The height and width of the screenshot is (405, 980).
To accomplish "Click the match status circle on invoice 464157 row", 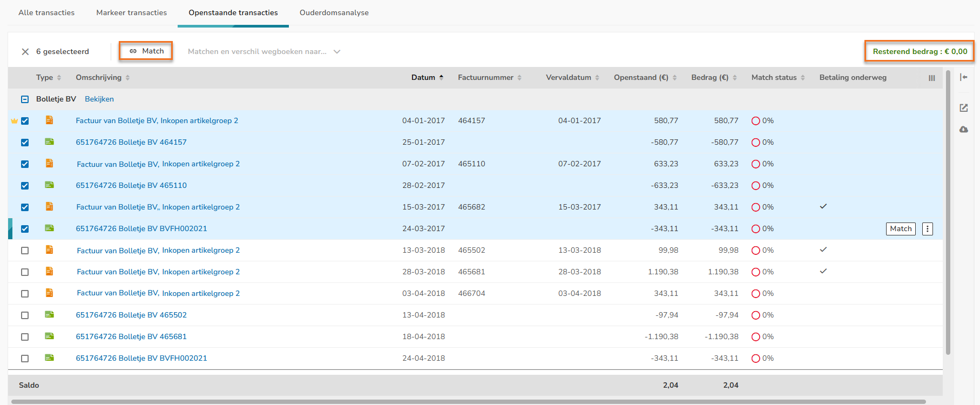I will click(x=756, y=121).
